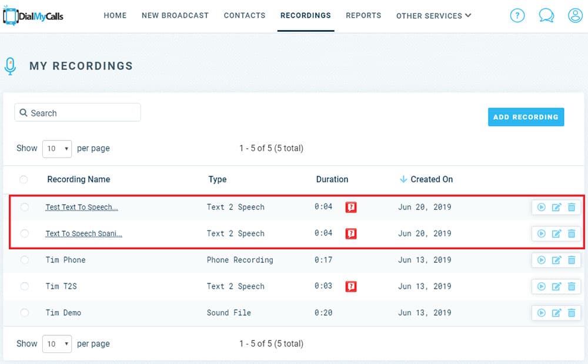Click the 0:20 duration value
588x364 pixels.
coord(323,313)
